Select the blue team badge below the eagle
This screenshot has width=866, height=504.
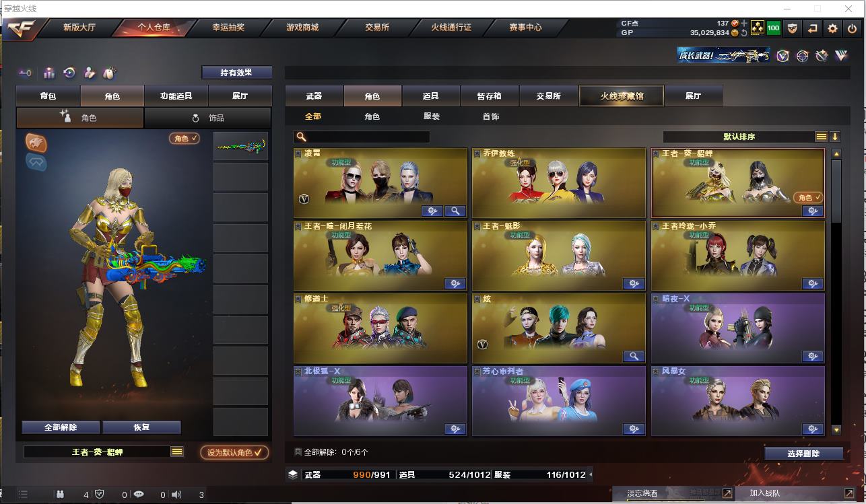[x=36, y=161]
